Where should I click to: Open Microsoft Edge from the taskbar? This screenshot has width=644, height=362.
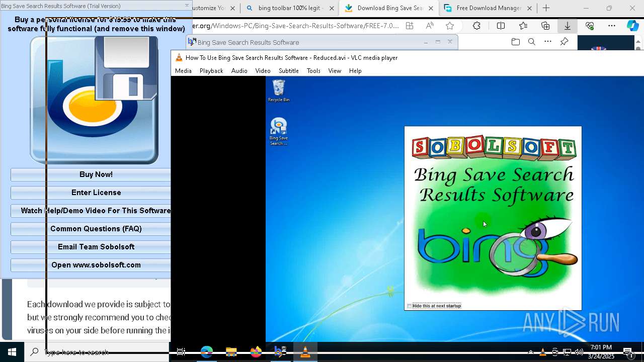click(207, 352)
